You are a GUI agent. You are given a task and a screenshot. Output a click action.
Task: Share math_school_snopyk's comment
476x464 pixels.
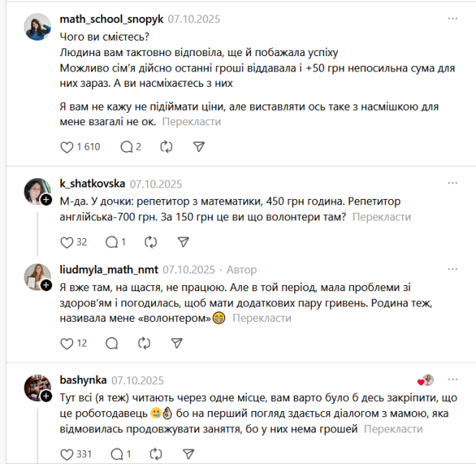[199, 147]
